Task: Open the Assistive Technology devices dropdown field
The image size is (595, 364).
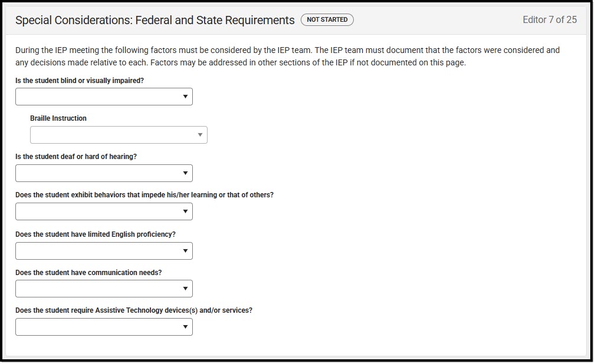Action: point(104,327)
